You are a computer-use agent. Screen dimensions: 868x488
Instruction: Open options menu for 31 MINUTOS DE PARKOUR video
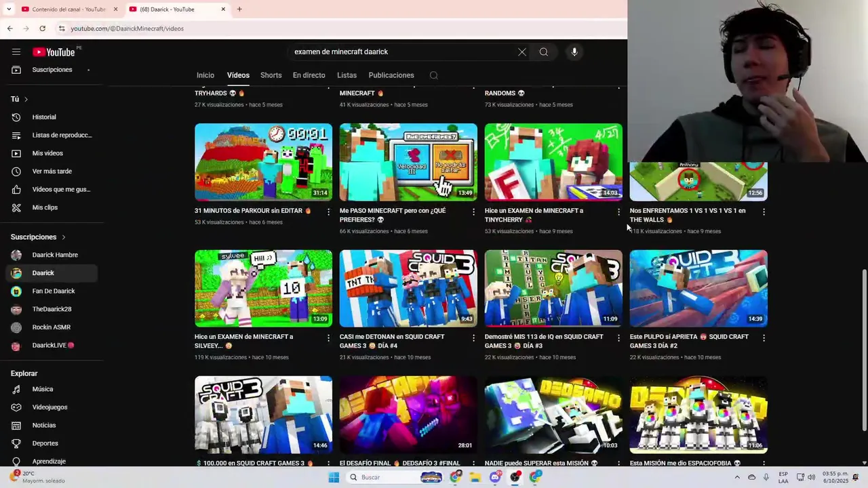click(329, 212)
